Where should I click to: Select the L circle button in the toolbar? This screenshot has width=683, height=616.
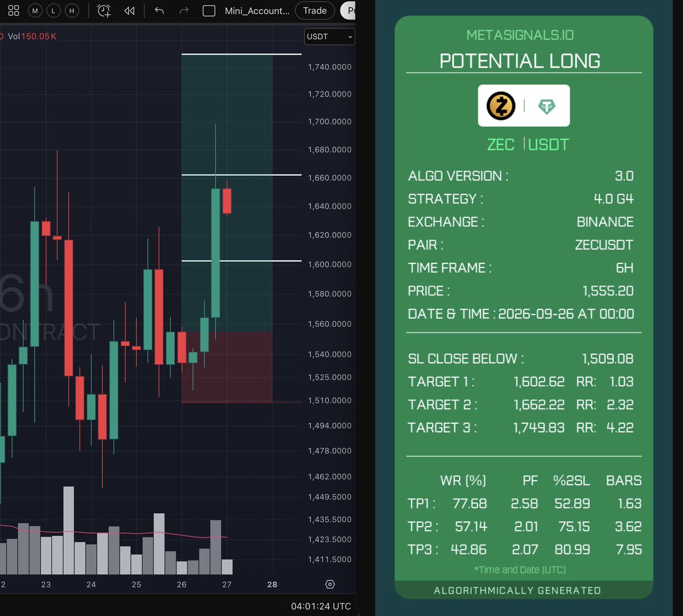coord(54,10)
